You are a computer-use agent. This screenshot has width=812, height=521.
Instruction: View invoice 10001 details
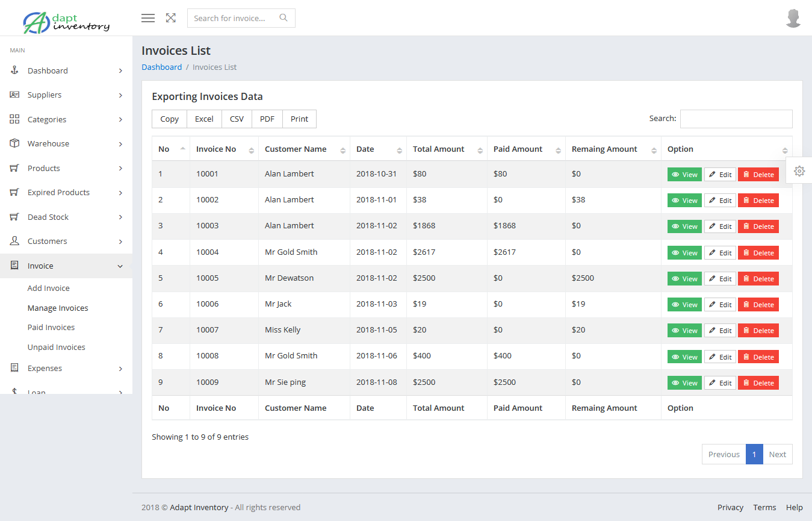tap(684, 175)
